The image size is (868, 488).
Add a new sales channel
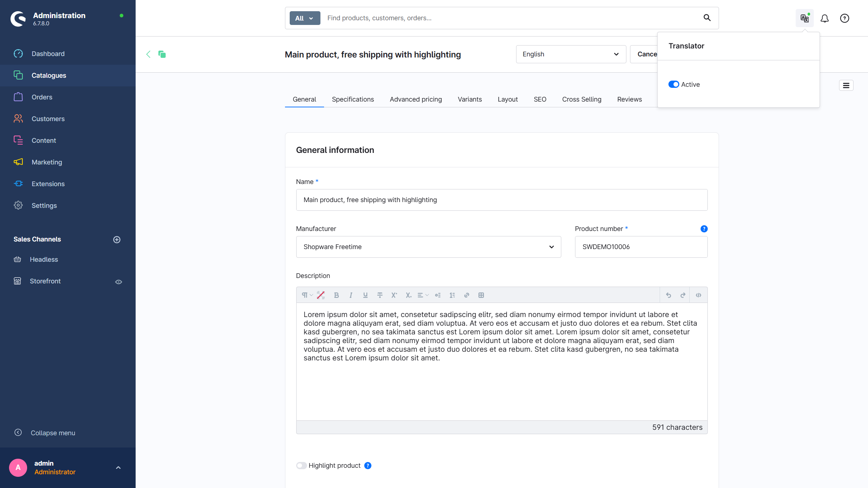(117, 240)
